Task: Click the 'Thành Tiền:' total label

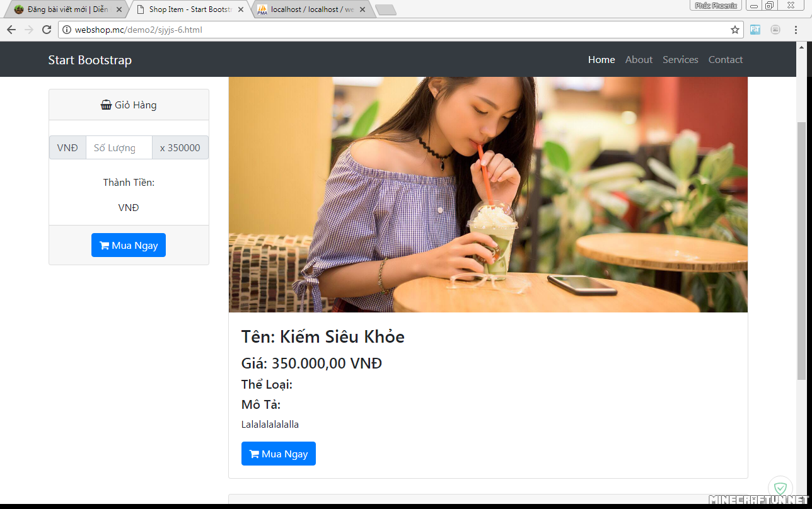Action: 129,183
